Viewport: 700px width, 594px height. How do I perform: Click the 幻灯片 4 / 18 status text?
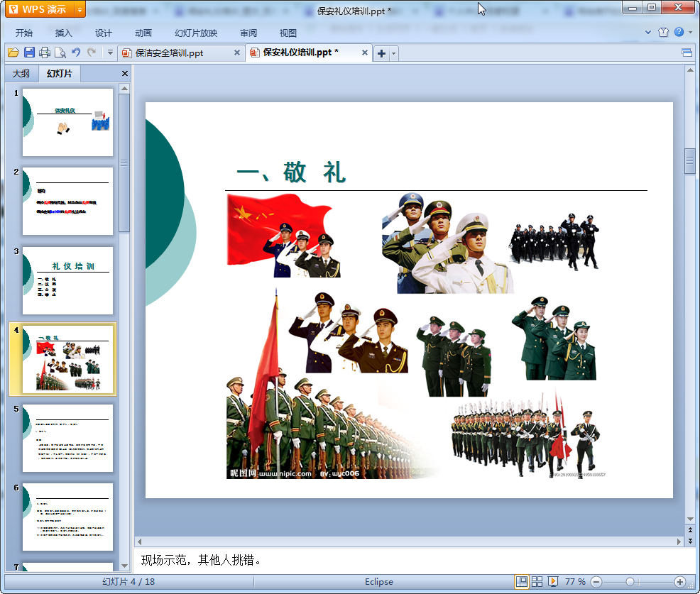[128, 581]
